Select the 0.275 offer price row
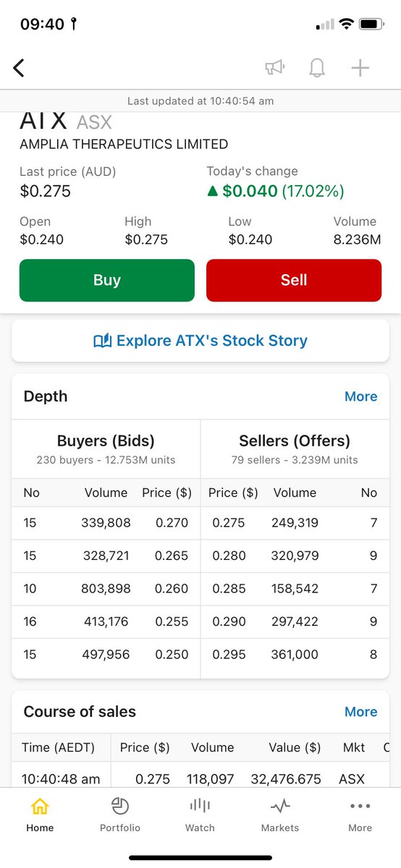401x868 pixels. click(x=295, y=522)
